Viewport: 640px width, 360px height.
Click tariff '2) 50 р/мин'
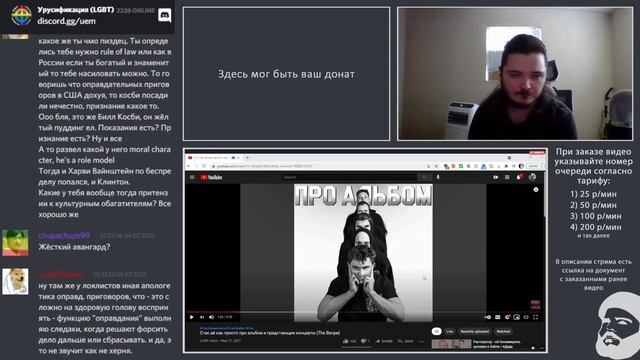[x=593, y=205]
